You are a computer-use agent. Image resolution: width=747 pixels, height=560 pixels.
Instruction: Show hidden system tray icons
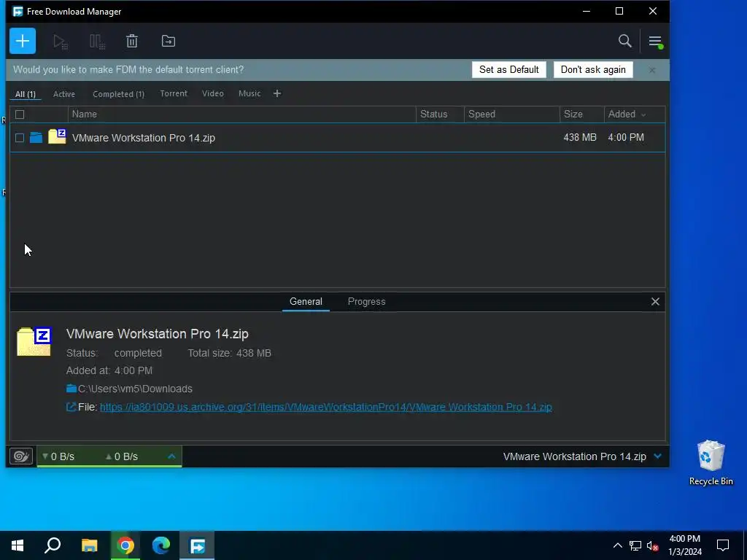[x=617, y=545]
